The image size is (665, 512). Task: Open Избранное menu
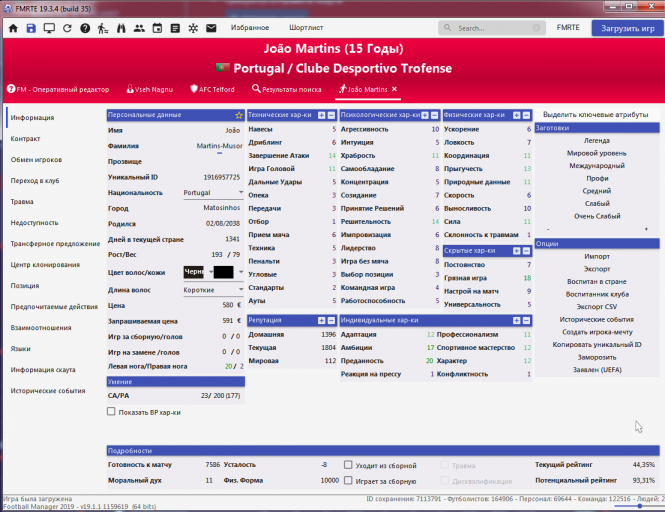(x=250, y=28)
